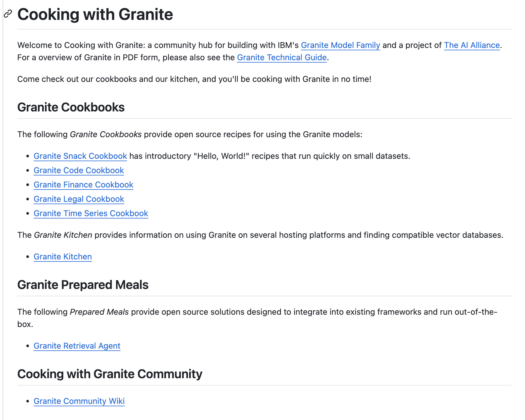Go to the Granite Community Wiki
525x420 pixels.
coord(79,401)
